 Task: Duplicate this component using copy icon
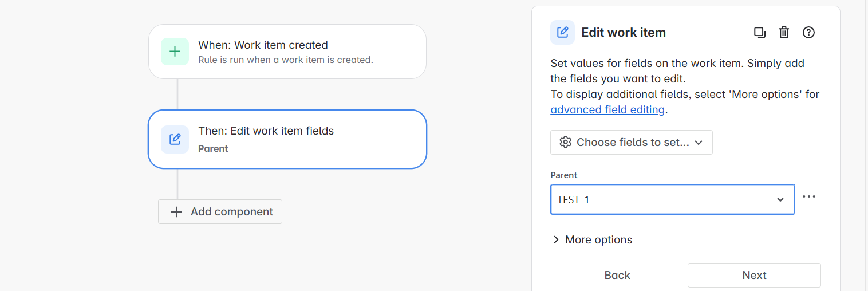click(x=760, y=33)
